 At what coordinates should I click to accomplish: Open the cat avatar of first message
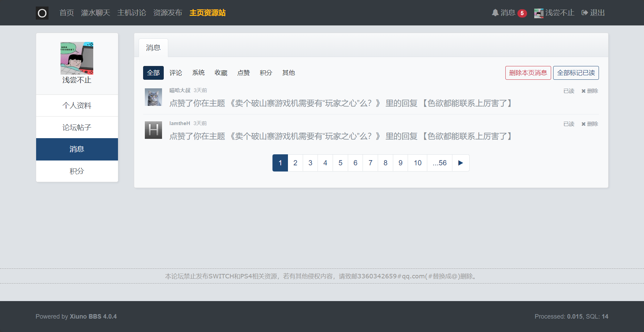click(153, 97)
